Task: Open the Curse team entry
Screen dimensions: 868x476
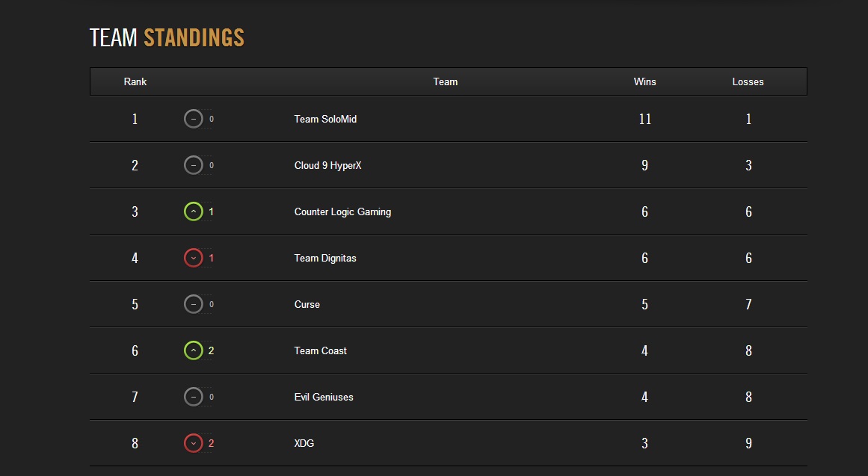Action: click(x=307, y=304)
